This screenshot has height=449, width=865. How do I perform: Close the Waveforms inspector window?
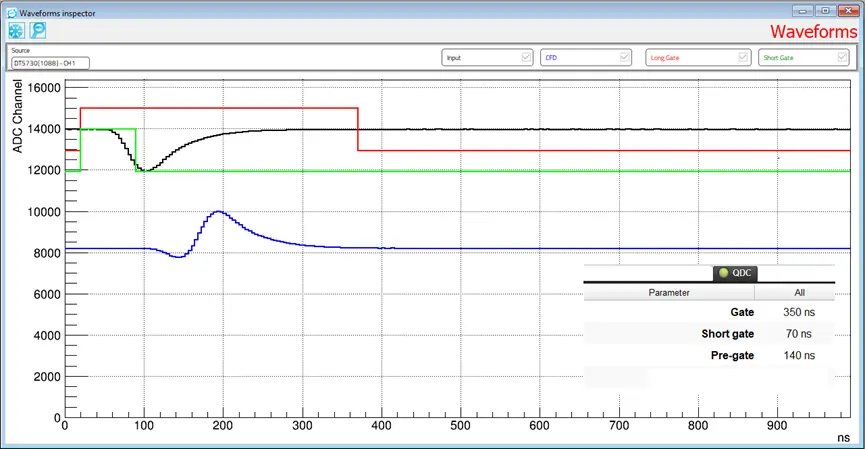click(848, 10)
